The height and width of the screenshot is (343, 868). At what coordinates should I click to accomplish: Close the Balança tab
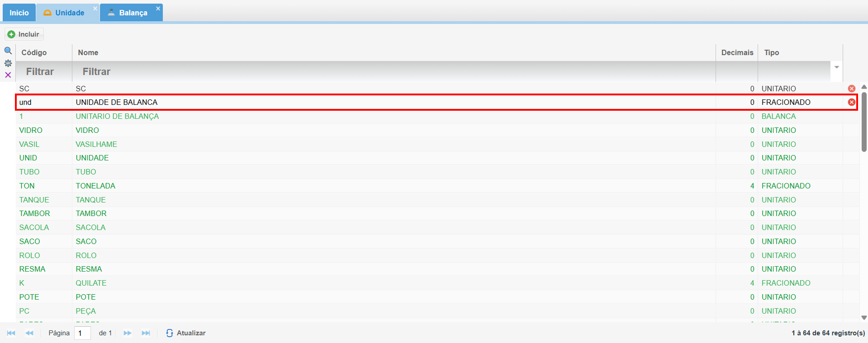(x=158, y=9)
